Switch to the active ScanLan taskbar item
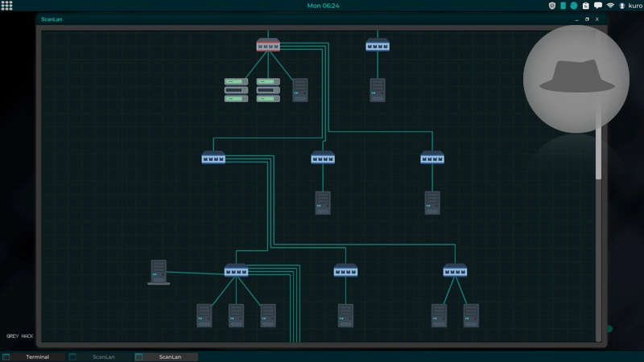The image size is (644, 362). [x=167, y=356]
